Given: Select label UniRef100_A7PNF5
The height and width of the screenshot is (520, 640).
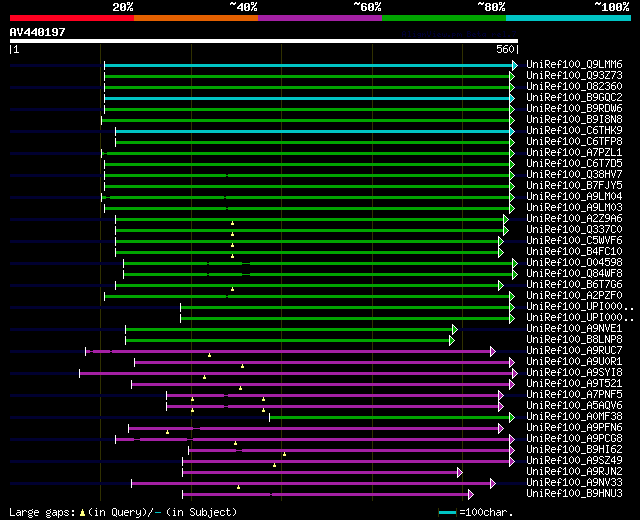Looking at the screenshot, I should (x=574, y=395).
